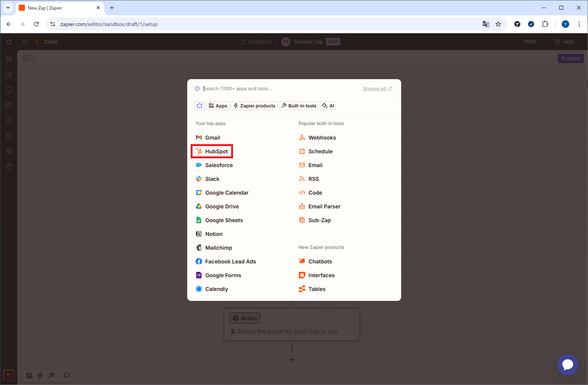
Task: Choose HubSpot app
Action: pyautogui.click(x=212, y=151)
